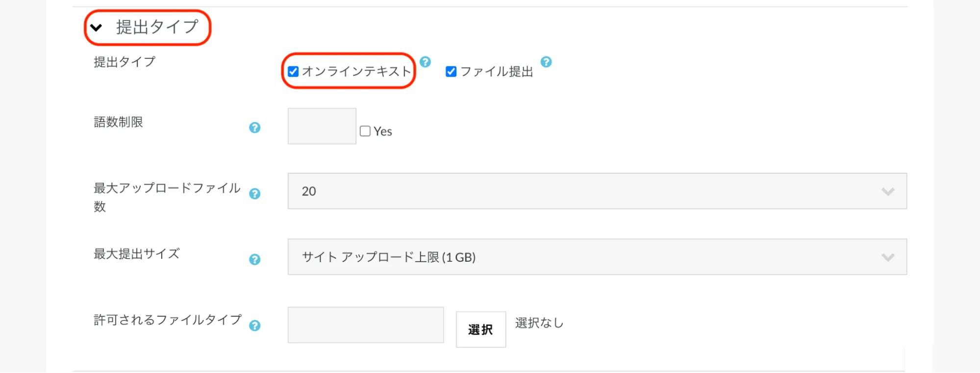The height and width of the screenshot is (373, 980).
Task: Toggle the ファイル提出 checkbox
Action: coord(451,72)
